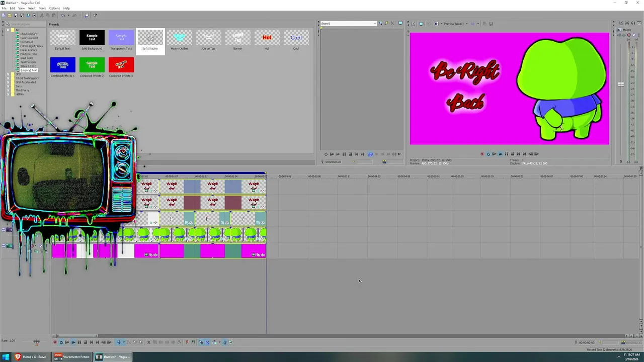
Task: Toggle Enable Snapping in timeline toolbar
Action: click(x=201, y=342)
